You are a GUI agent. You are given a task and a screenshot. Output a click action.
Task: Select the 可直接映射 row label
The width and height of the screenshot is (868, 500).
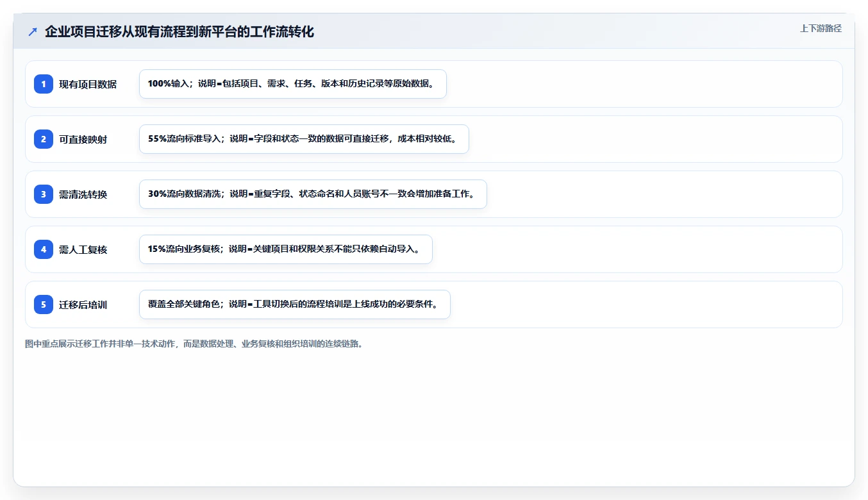83,139
